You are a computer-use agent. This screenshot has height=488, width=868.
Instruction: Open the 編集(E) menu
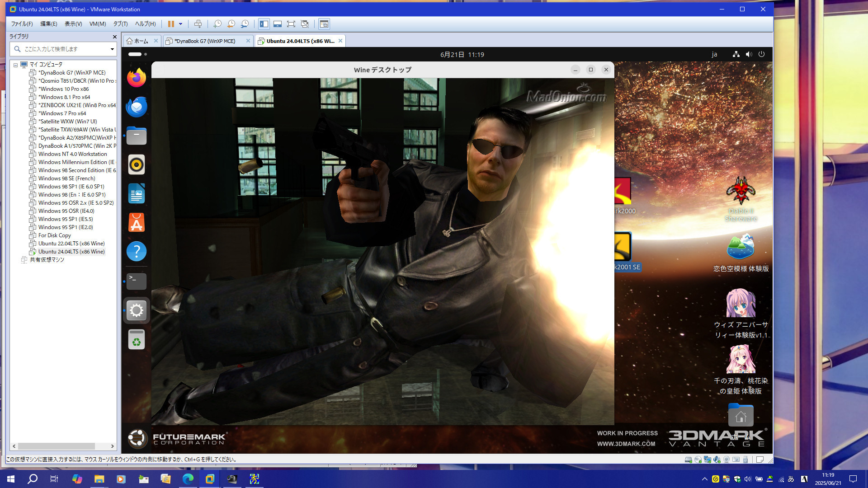click(49, 24)
